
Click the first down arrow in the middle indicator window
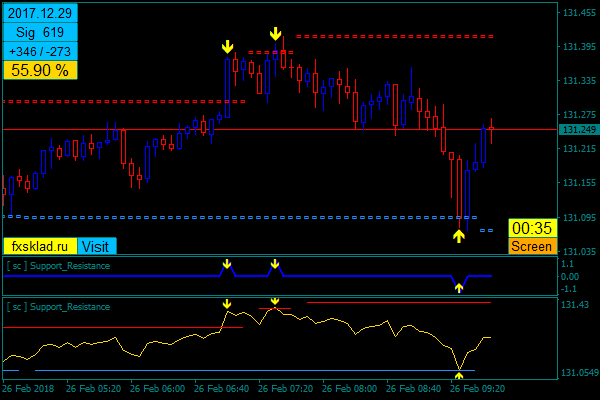227,264
